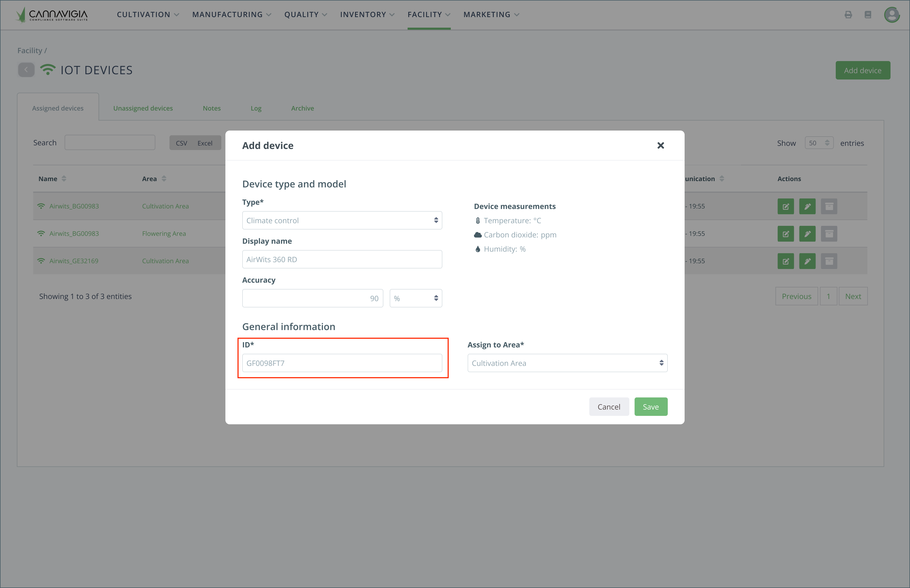Switch to Unassigned devices tab
This screenshot has height=588, width=910.
tap(143, 108)
